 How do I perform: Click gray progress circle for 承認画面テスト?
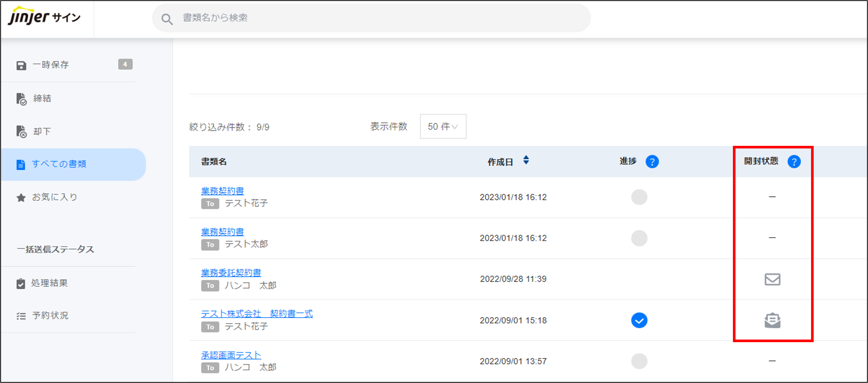[639, 361]
